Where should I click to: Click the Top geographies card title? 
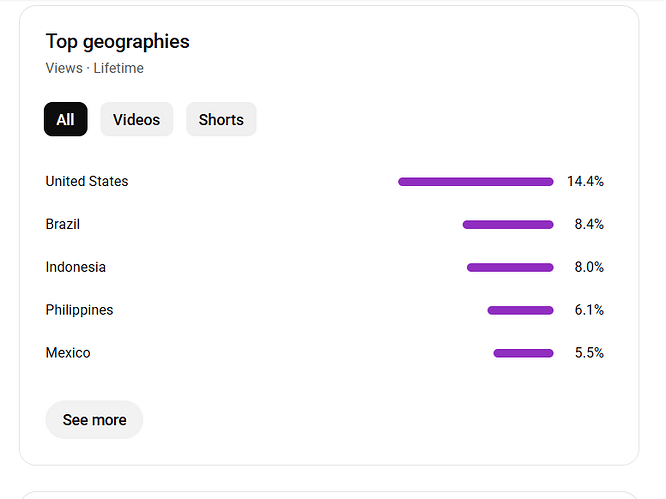117,41
